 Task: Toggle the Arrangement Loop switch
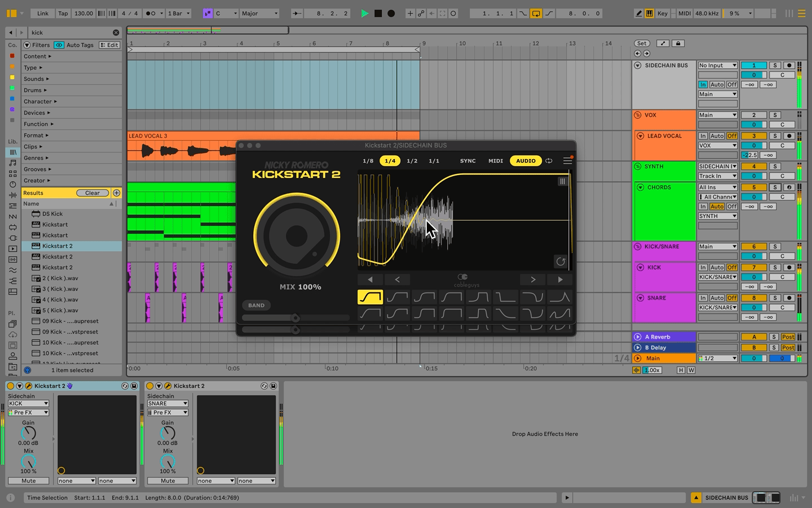[536, 13]
